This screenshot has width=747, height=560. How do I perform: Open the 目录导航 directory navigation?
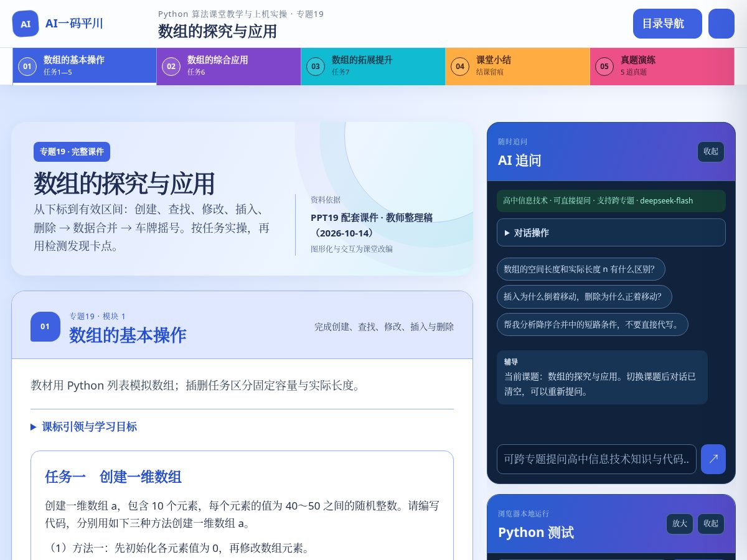tap(667, 24)
